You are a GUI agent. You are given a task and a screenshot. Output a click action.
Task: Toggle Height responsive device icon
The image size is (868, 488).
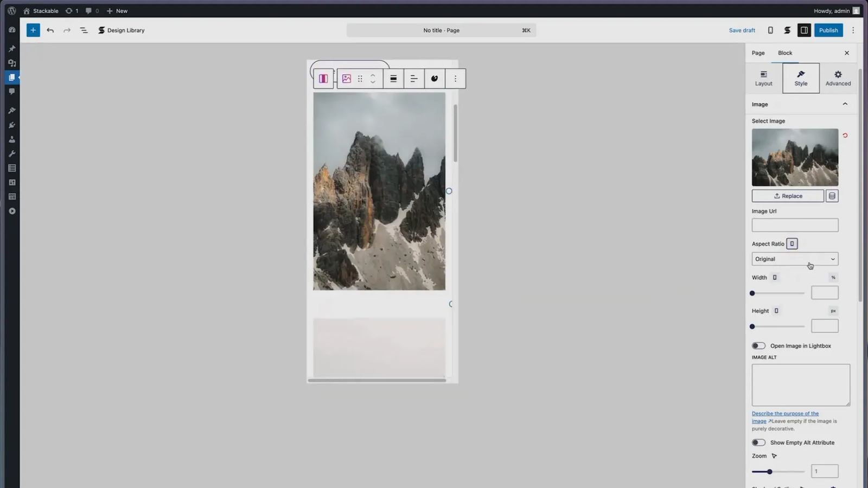[776, 311]
